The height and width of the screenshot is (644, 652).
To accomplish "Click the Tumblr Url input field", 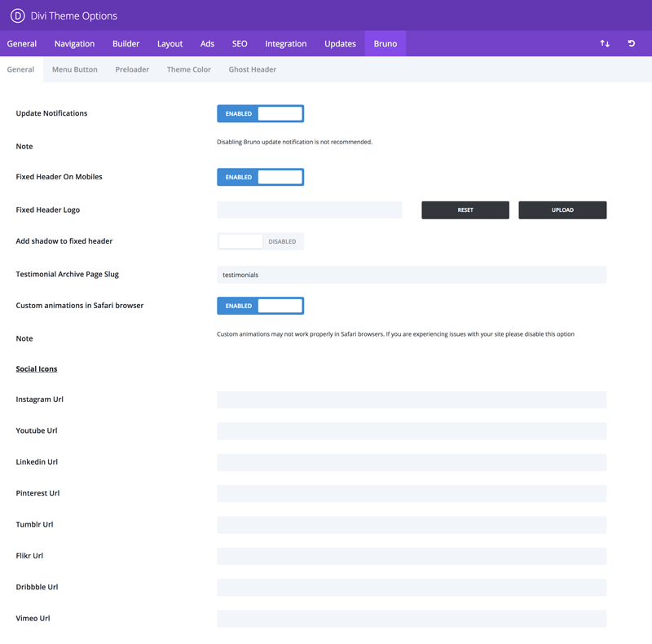I will pyautogui.click(x=412, y=525).
